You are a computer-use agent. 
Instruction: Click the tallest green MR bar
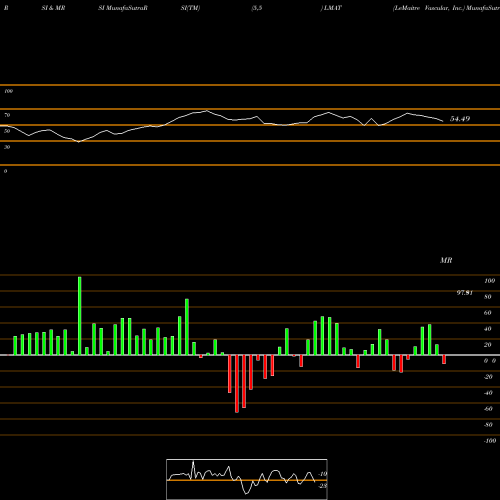pos(80,316)
